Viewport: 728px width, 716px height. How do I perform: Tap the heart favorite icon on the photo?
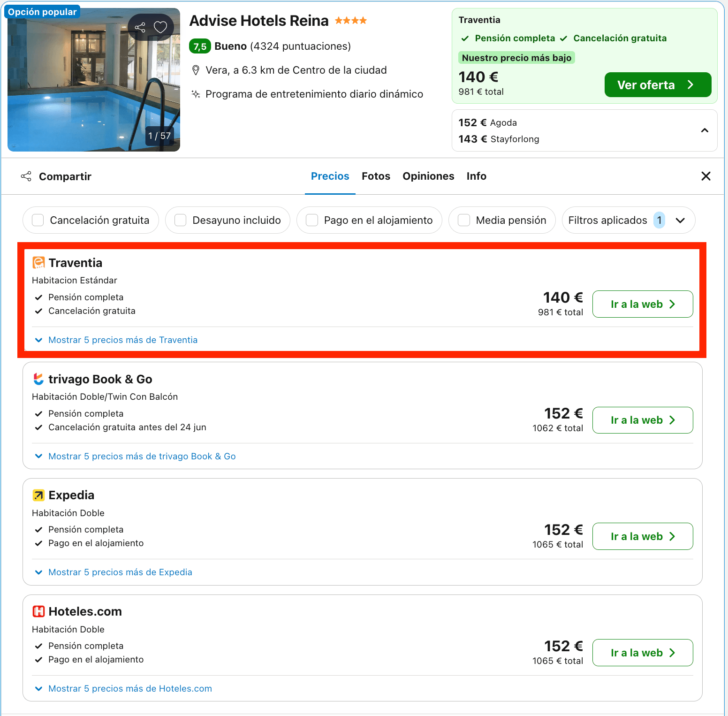(160, 27)
